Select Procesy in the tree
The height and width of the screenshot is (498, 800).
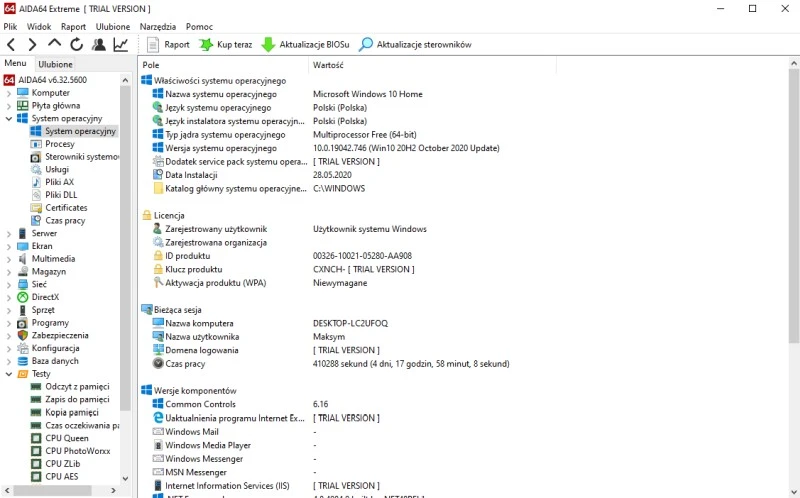click(59, 144)
